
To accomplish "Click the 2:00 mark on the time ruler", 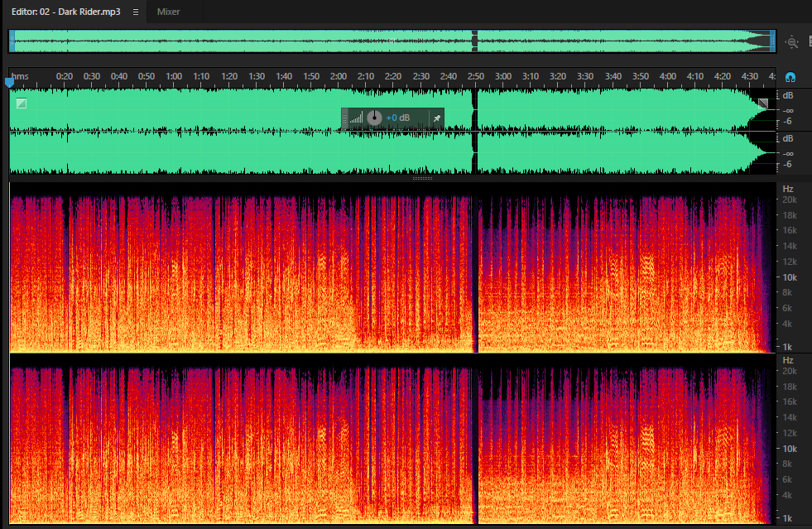I will point(339,76).
